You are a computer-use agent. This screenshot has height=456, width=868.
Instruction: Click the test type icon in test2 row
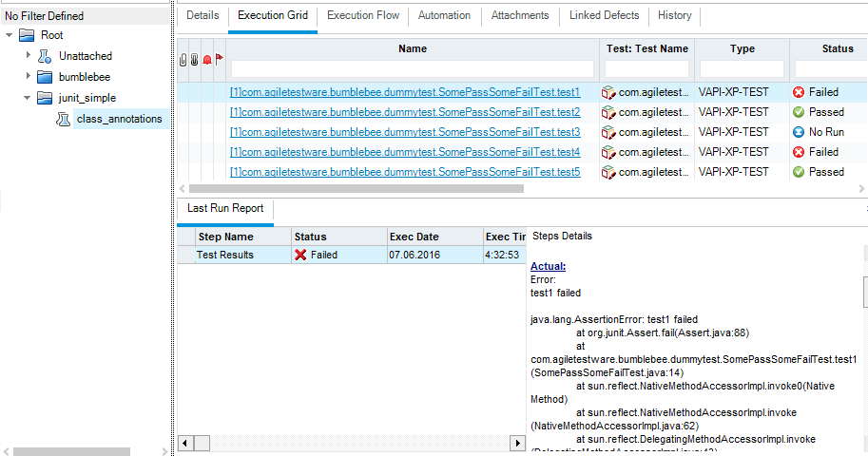[x=608, y=112]
